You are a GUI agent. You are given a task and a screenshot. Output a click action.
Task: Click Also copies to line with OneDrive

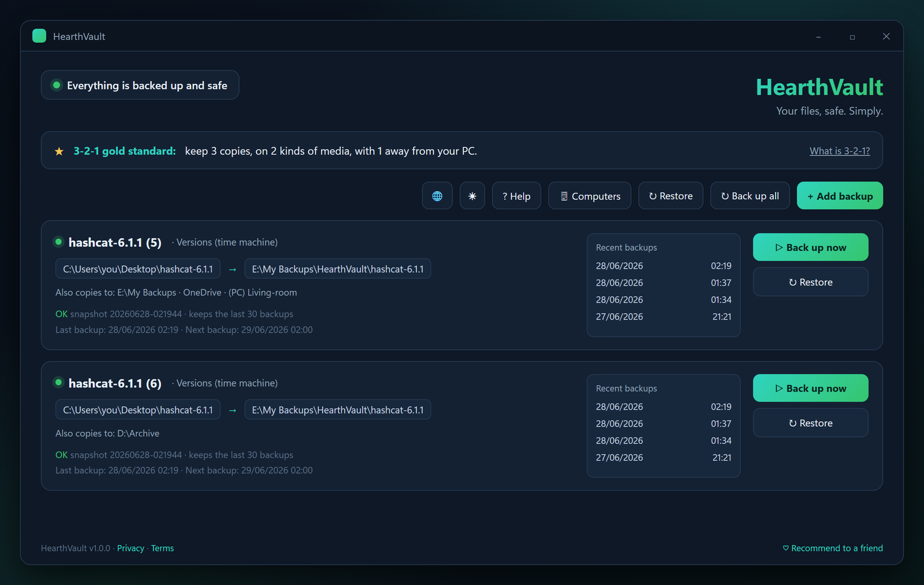[x=176, y=292]
